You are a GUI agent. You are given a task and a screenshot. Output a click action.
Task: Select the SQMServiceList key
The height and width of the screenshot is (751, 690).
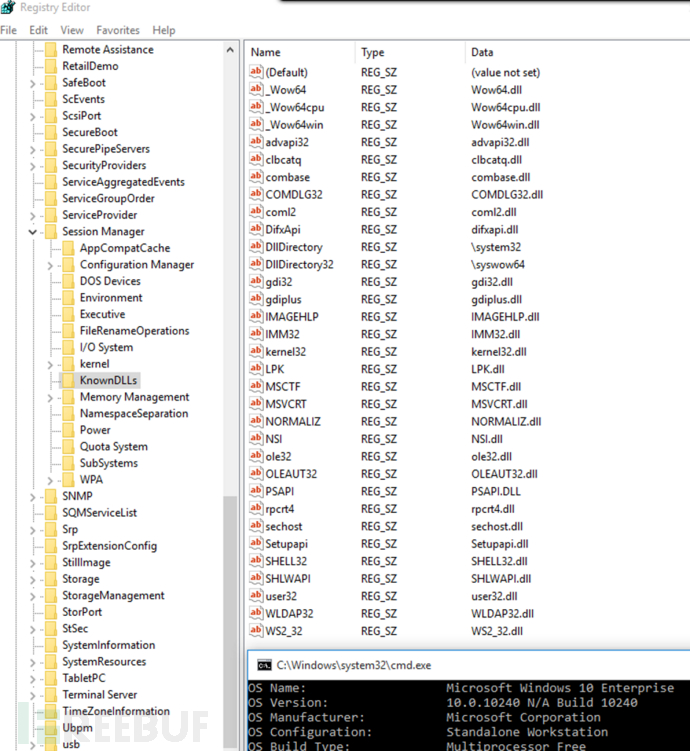[100, 513]
